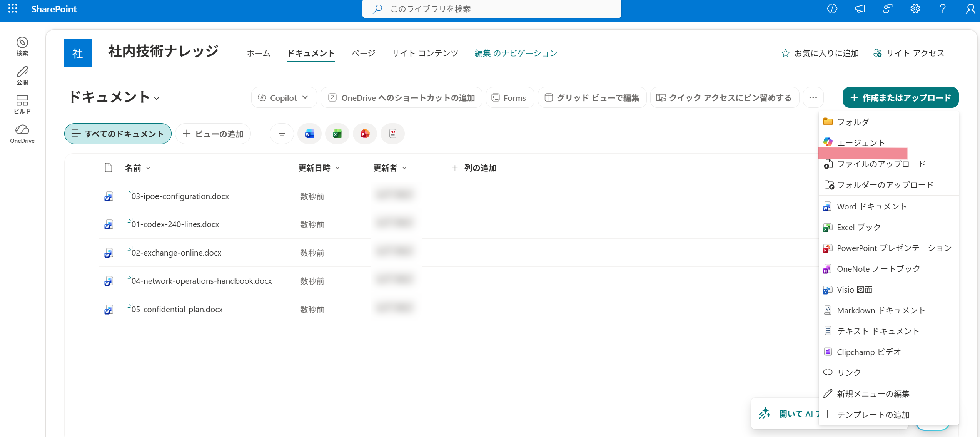Screen dimensions: 980x437
Task: Choose OneNote ノートブック
Action: (888, 269)
